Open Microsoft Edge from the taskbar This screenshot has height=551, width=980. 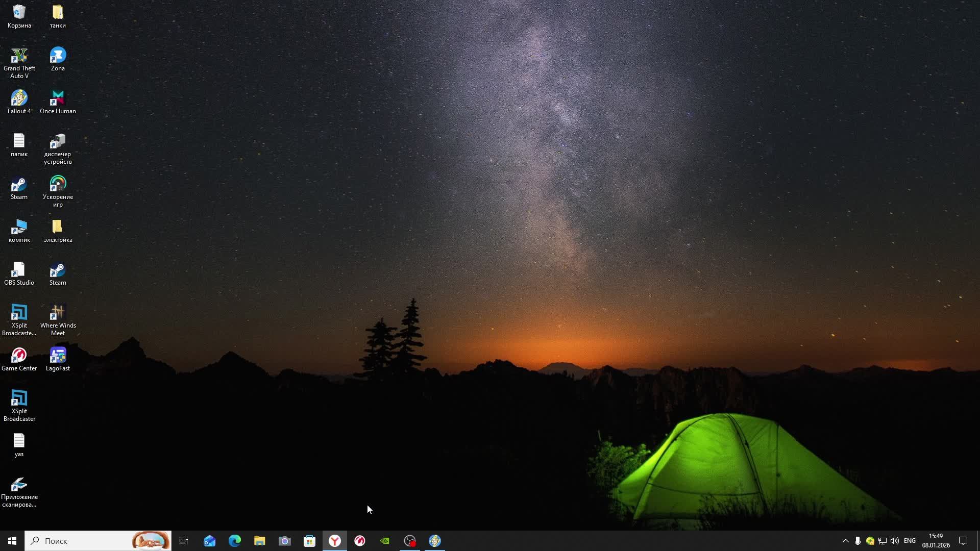click(x=235, y=541)
